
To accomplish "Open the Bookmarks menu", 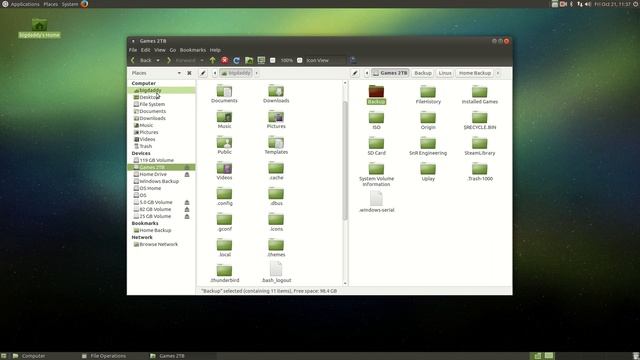I will [193, 50].
